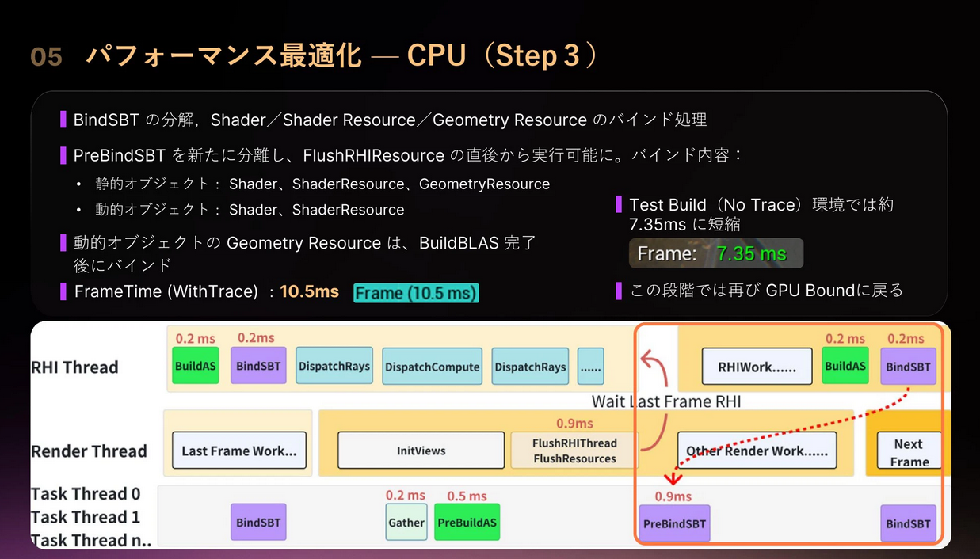Click the Render Thread row label
The height and width of the screenshot is (559, 980).
coord(89,451)
